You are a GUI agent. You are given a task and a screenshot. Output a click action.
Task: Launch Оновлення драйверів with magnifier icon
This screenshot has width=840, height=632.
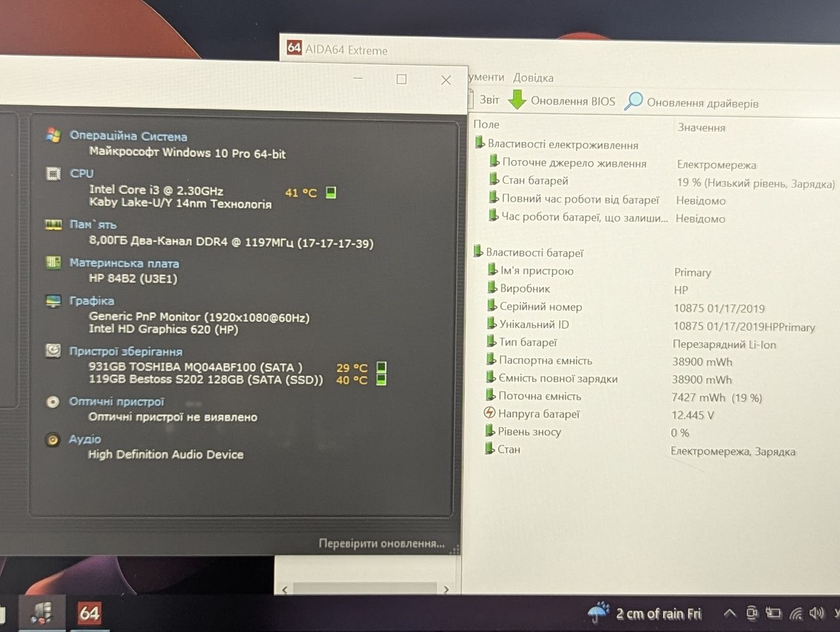click(x=691, y=102)
